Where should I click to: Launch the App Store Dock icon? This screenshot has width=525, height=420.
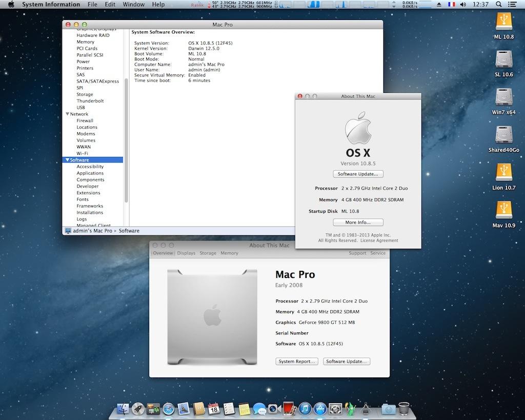(x=320, y=409)
